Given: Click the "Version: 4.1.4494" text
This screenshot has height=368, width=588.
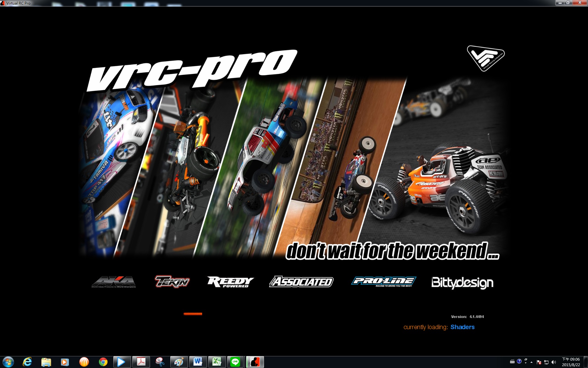Looking at the screenshot, I should click(467, 317).
